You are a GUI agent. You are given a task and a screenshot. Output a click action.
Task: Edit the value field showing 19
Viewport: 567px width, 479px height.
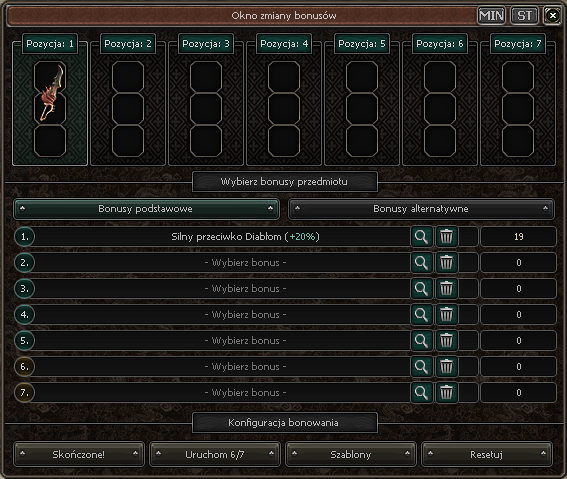[518, 237]
